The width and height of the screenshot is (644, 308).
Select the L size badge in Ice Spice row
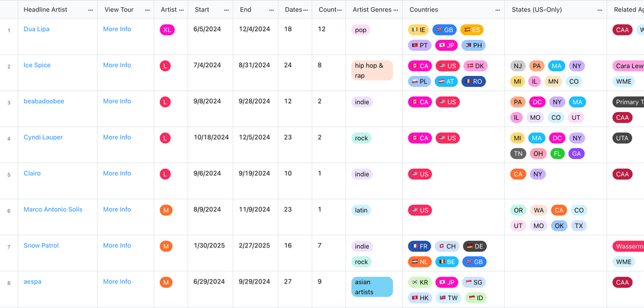[165, 66]
